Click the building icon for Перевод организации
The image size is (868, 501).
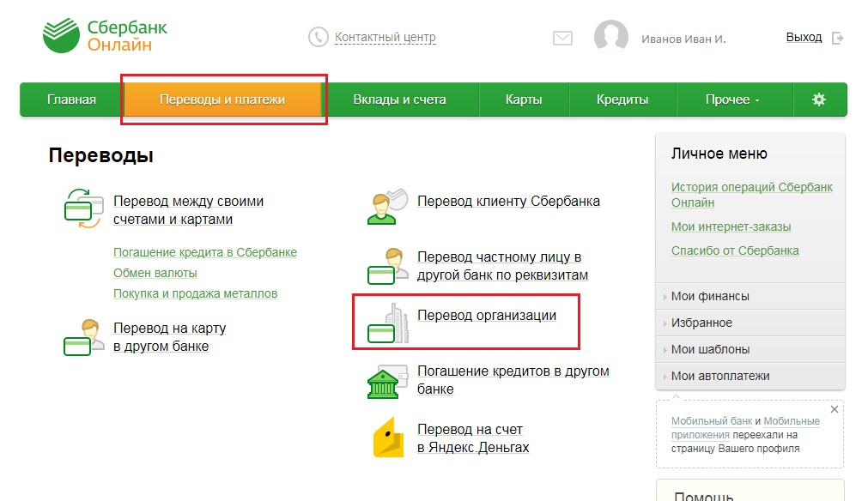pos(388,323)
